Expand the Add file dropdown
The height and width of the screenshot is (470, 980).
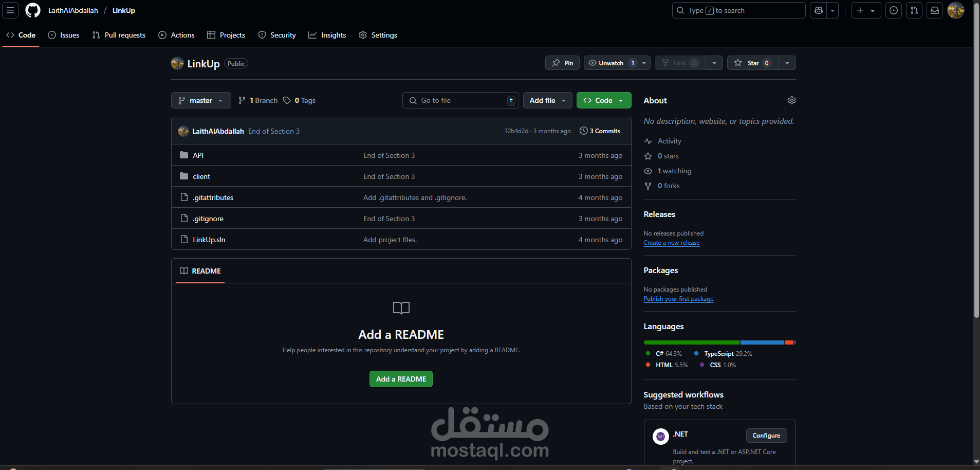click(548, 100)
